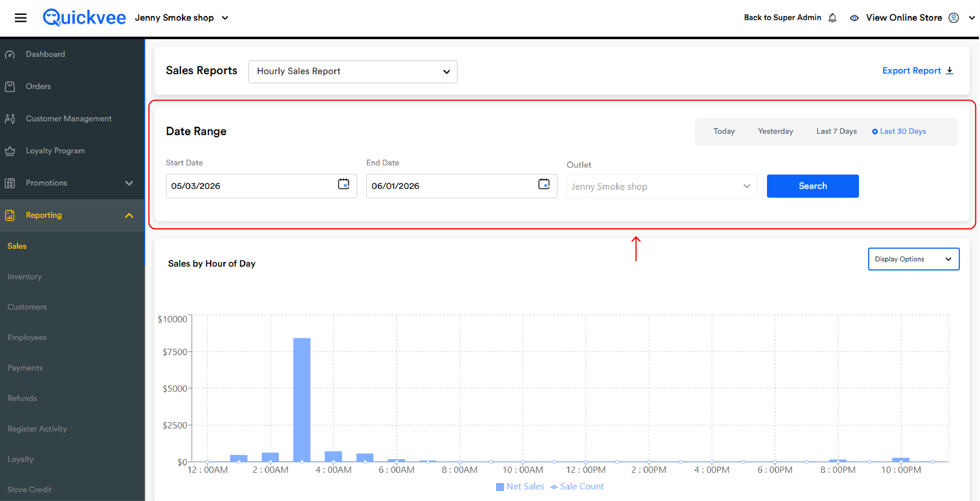Click the eye icon near View Online Store

click(x=854, y=18)
